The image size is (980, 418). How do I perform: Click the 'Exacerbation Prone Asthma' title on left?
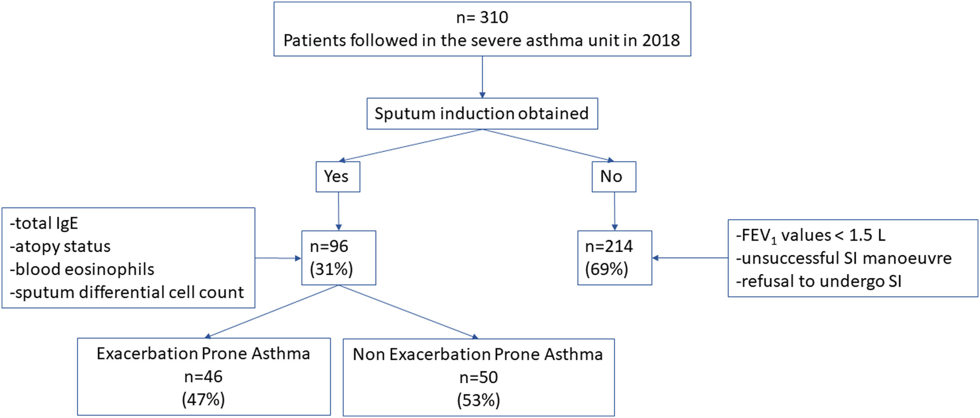204,354
